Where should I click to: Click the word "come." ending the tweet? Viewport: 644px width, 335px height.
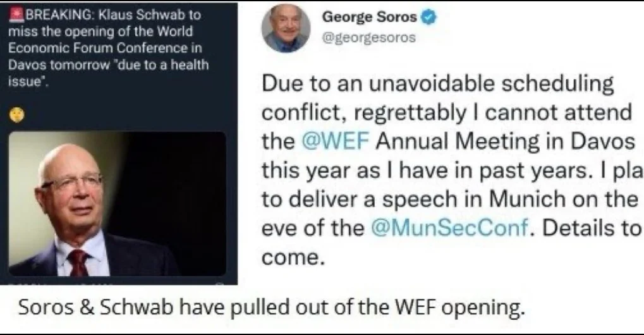(291, 257)
